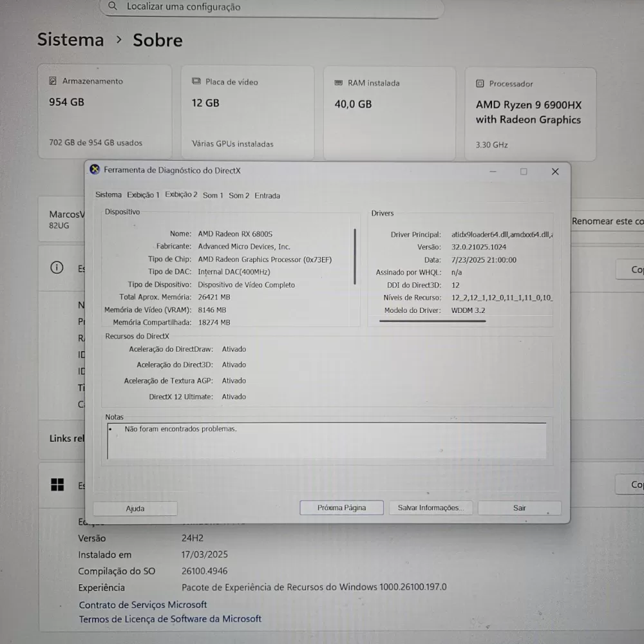Click the 702 GB de 954 GB usados text

[x=96, y=142]
